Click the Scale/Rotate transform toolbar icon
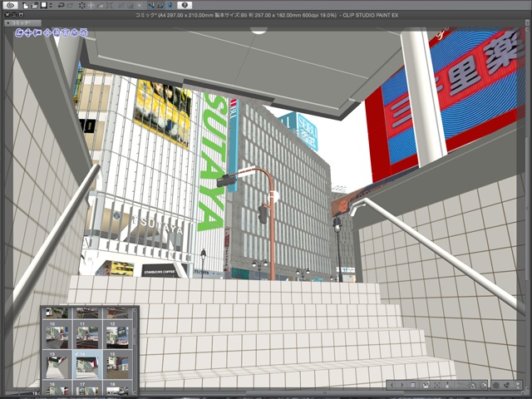This screenshot has height=399, width=532. point(91,5)
